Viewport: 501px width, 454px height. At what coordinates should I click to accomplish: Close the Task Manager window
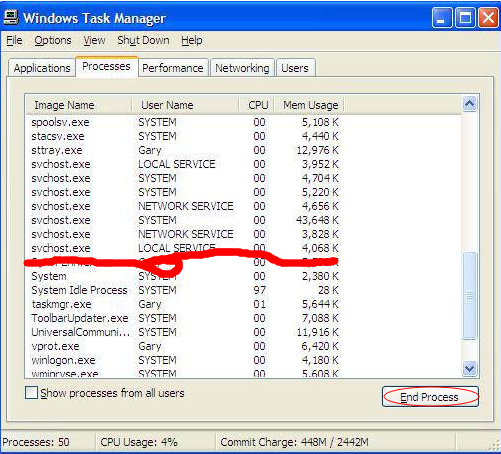[488, 17]
